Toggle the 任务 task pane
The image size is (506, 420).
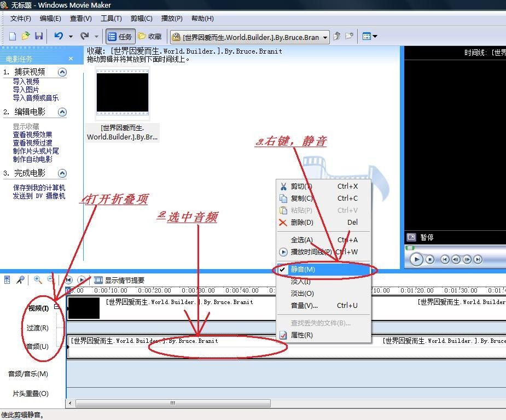(x=120, y=36)
